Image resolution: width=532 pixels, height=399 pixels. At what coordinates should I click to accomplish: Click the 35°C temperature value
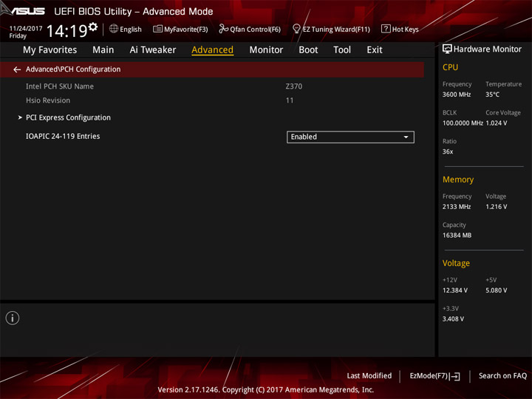[492, 95]
